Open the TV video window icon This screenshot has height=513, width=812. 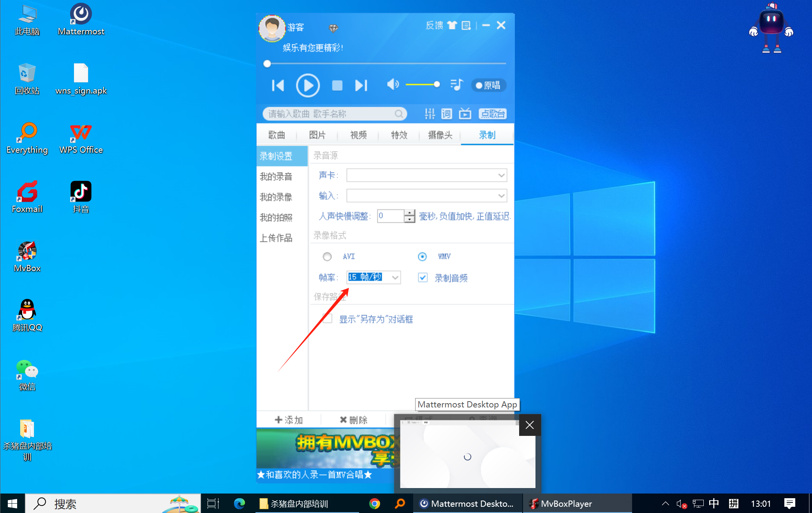pyautogui.click(x=465, y=114)
